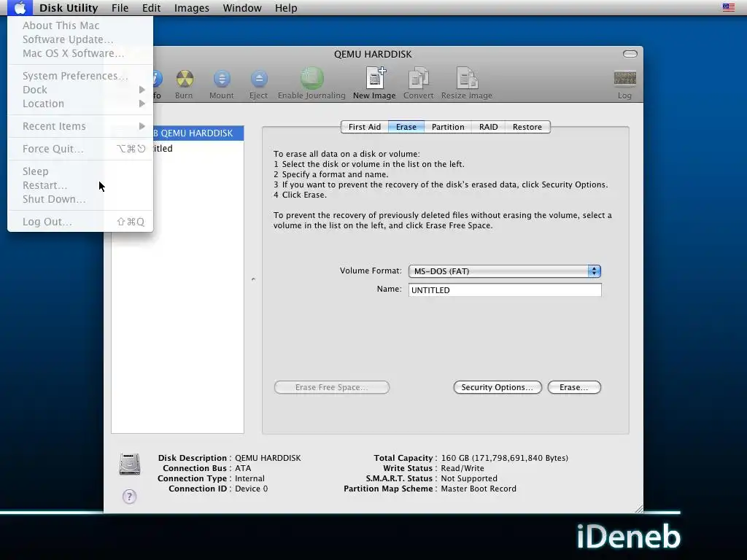The height and width of the screenshot is (560, 747).
Task: Open Security Options
Action: (498, 387)
